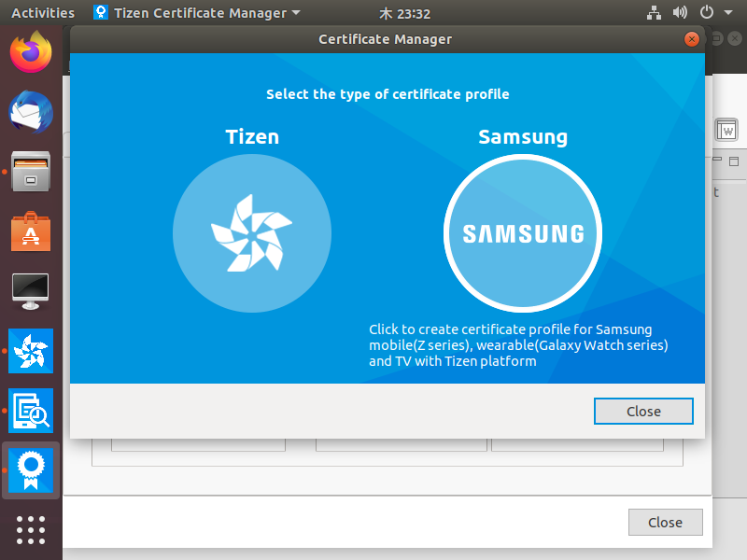Open the power icon in top bar
The image size is (747, 560).
(x=707, y=12)
